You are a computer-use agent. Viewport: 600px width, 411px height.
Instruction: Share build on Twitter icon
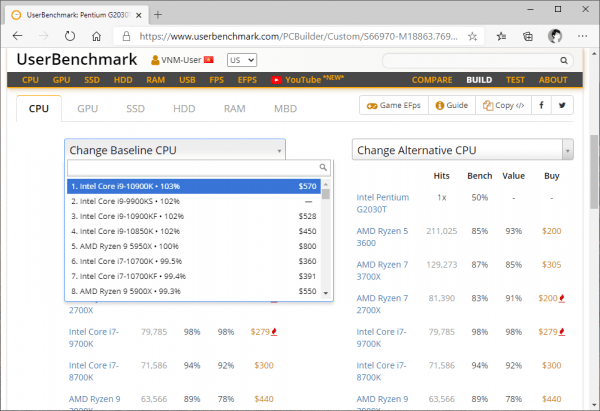(562, 105)
